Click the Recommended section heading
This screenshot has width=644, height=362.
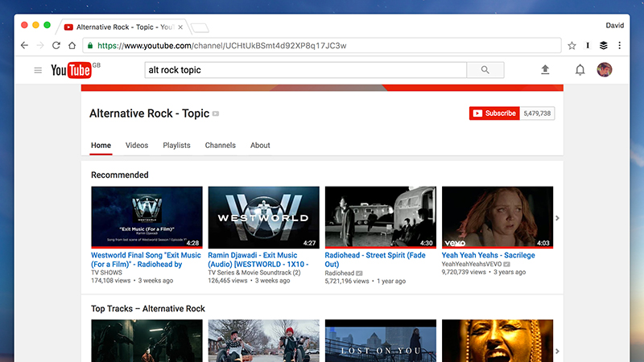pyautogui.click(x=119, y=175)
